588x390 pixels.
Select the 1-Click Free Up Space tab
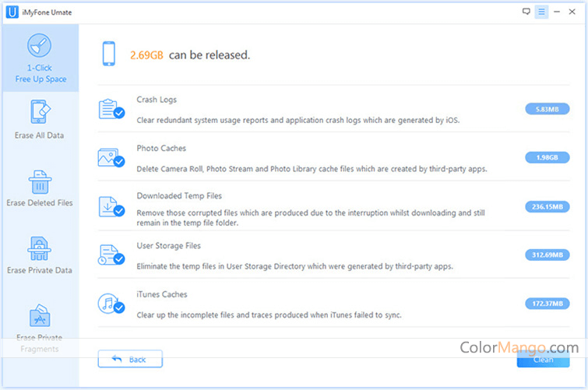point(40,58)
